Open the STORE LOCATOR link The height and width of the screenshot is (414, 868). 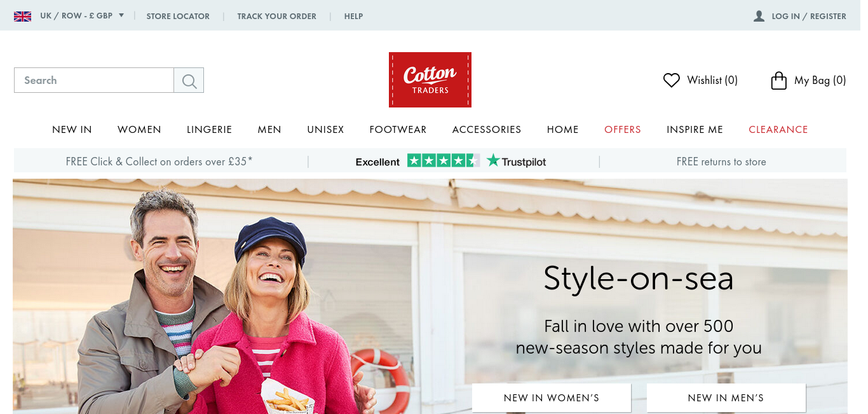point(178,17)
